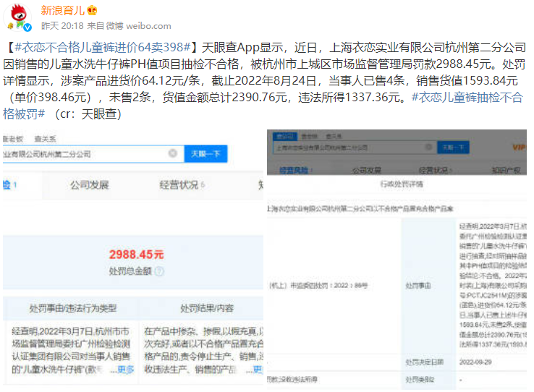Click the 处罚事由 row label in detail table

point(418,286)
